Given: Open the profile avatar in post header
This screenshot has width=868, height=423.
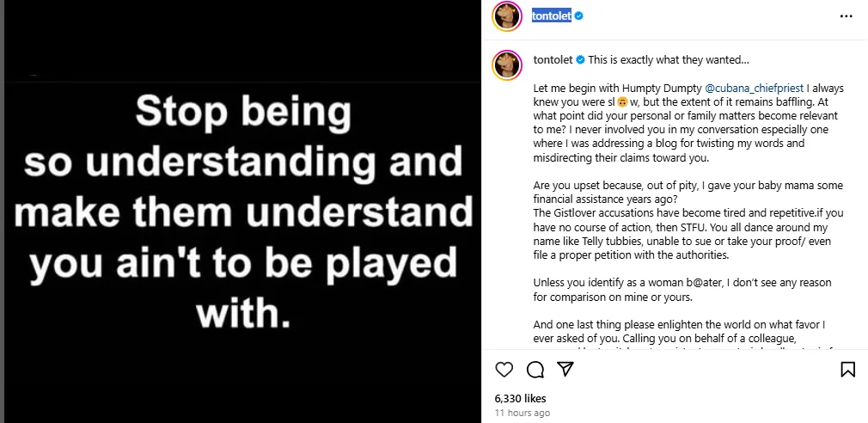Looking at the screenshot, I should click(x=507, y=16).
